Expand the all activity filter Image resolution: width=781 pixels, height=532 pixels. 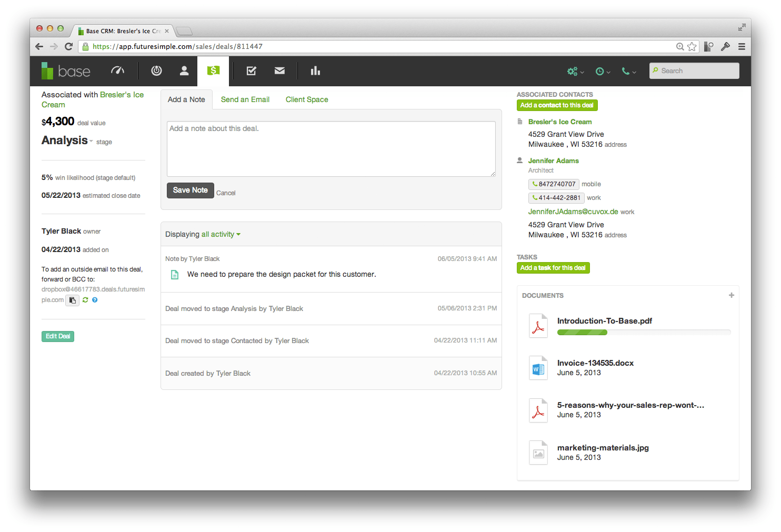[221, 234]
